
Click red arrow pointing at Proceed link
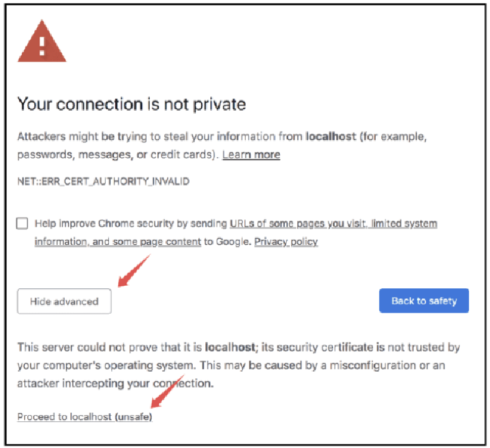(168, 391)
